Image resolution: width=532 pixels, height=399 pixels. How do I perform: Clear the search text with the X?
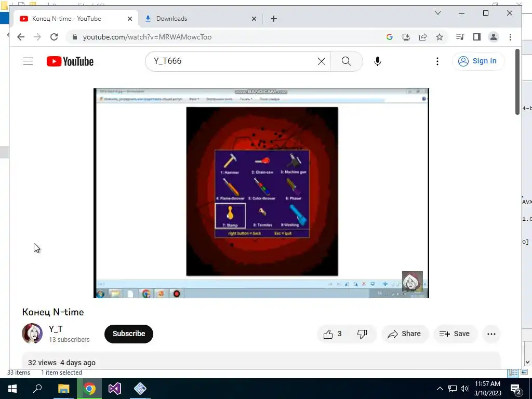click(321, 61)
